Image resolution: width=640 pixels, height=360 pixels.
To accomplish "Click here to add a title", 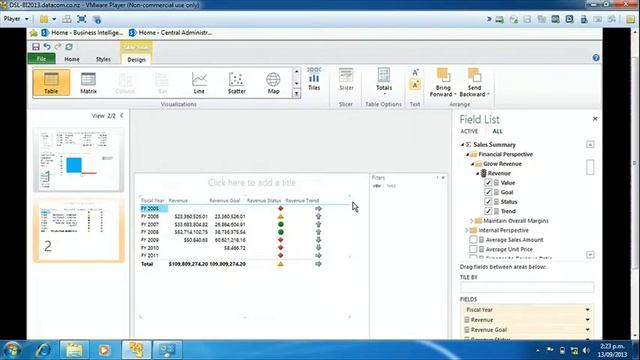I will 251,182.
